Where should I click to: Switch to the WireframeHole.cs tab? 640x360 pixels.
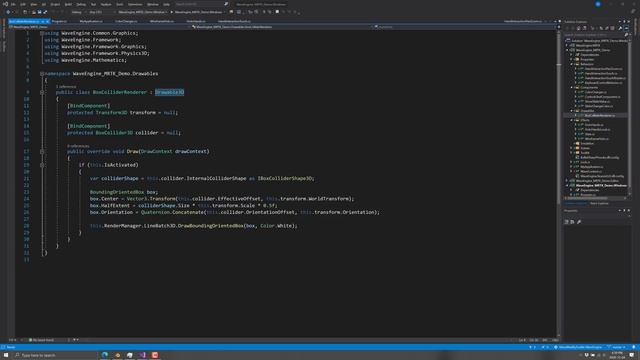[162, 21]
